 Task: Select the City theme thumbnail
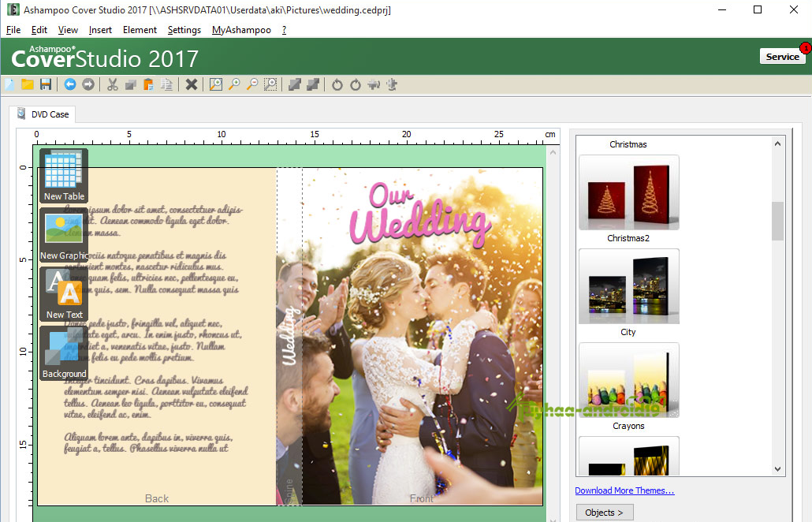pos(628,286)
